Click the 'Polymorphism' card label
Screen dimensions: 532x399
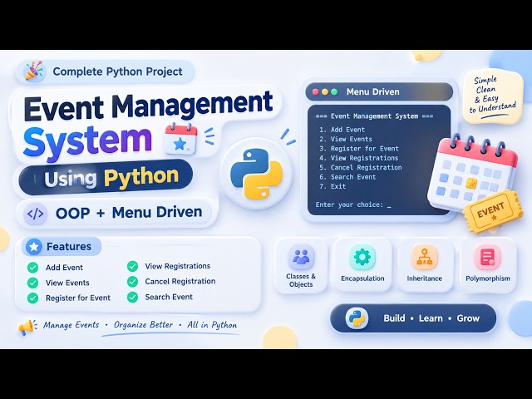488,278
